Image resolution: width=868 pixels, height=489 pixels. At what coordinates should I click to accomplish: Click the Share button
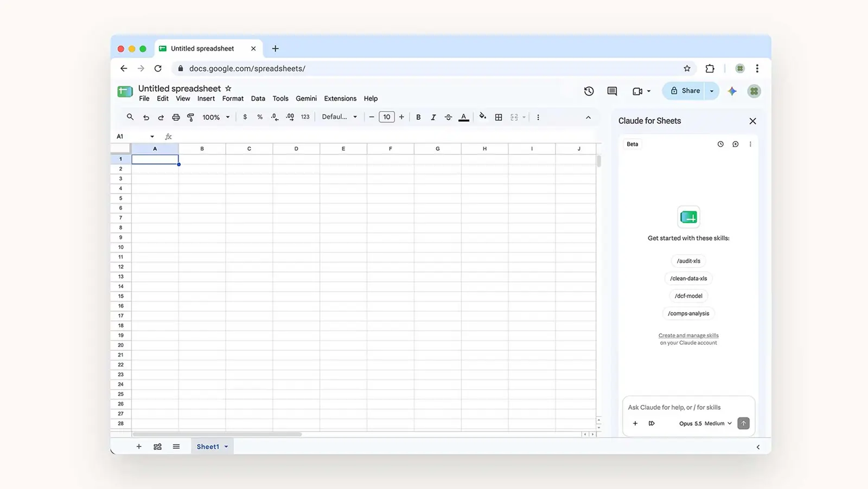(685, 91)
